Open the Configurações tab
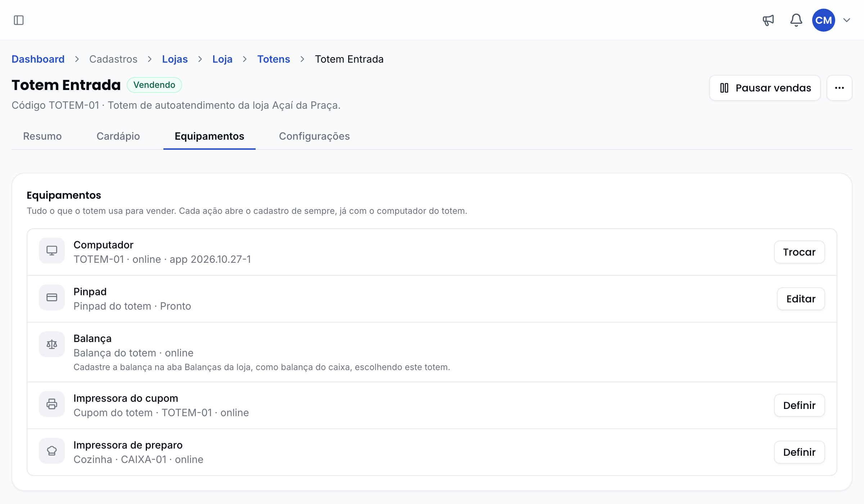This screenshot has width=864, height=504. [x=314, y=136]
